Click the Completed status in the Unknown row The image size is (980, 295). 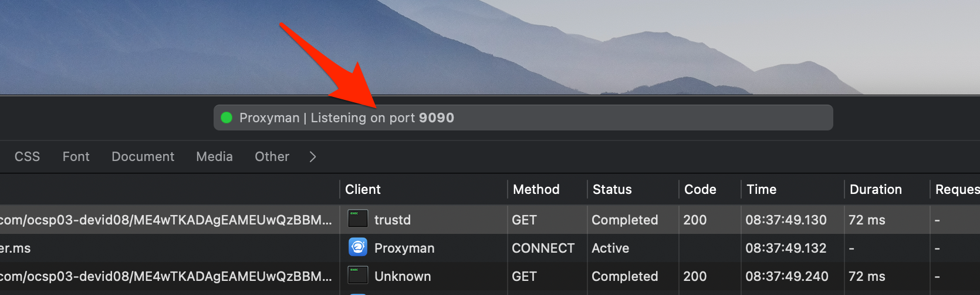[624, 276]
